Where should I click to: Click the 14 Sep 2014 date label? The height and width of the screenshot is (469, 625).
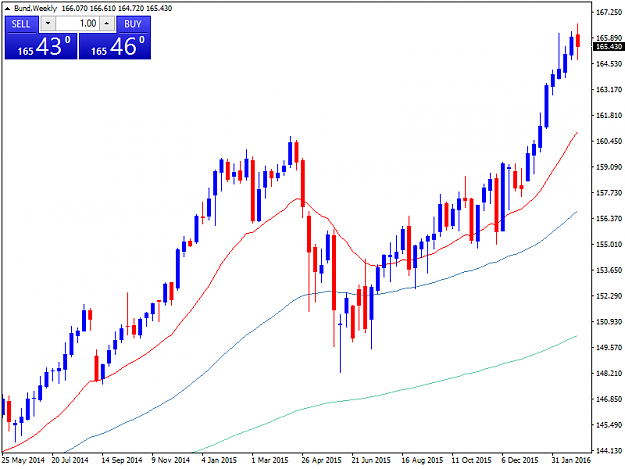point(122,460)
